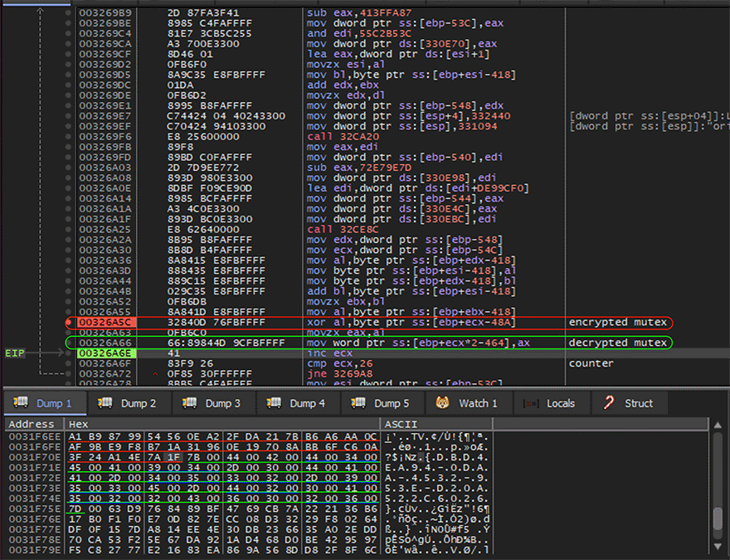This screenshot has width=730, height=560.
Task: Select instruction 'call 32CE8C'
Action: coord(343,230)
